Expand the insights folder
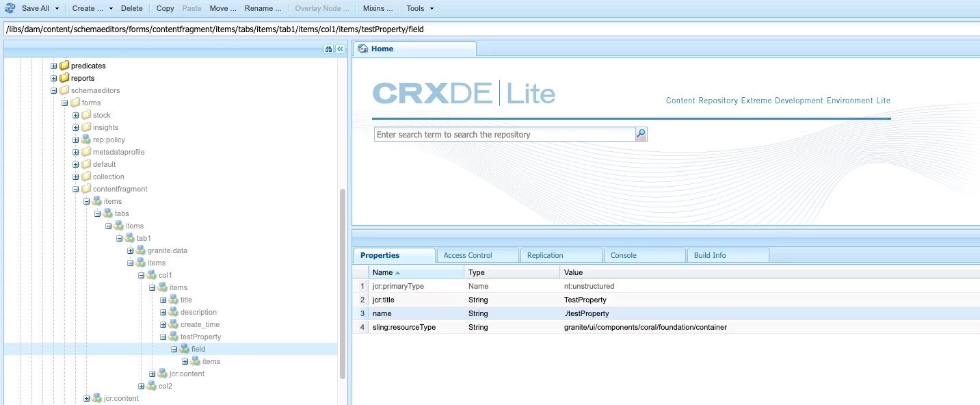980x405 pixels. 76,127
